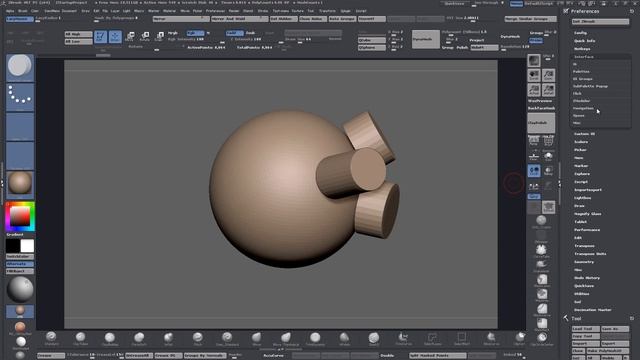
Task: Select the white main color swatch
Action: point(27,246)
